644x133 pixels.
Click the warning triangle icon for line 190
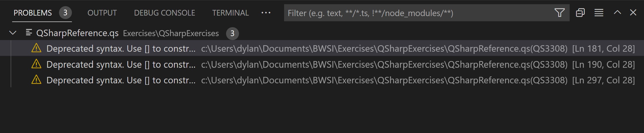36,64
